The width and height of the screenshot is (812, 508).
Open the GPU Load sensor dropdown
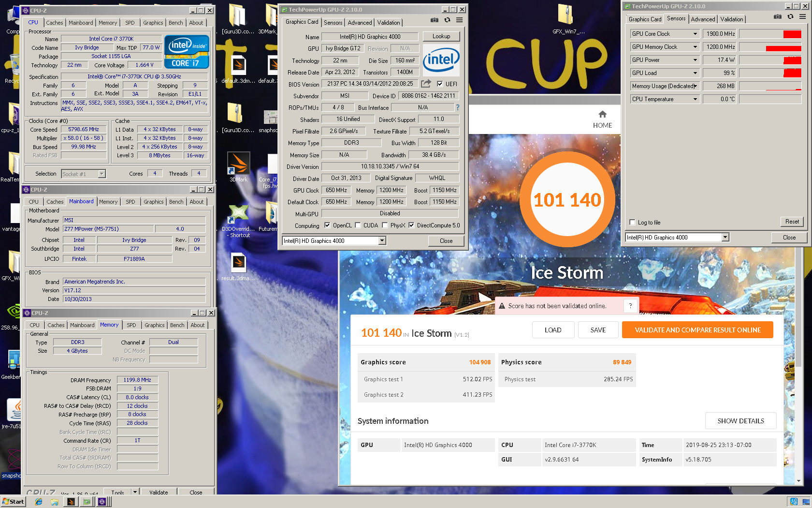[x=695, y=73]
